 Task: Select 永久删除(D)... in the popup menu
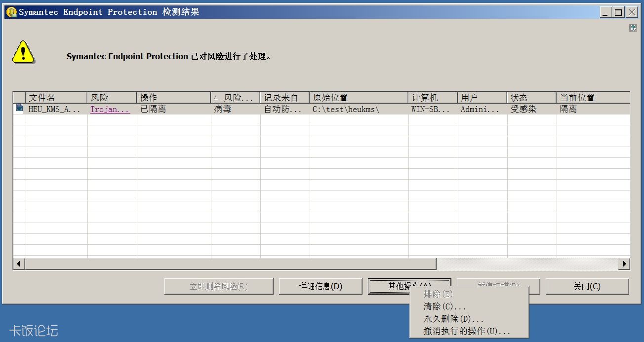pyautogui.click(x=453, y=319)
